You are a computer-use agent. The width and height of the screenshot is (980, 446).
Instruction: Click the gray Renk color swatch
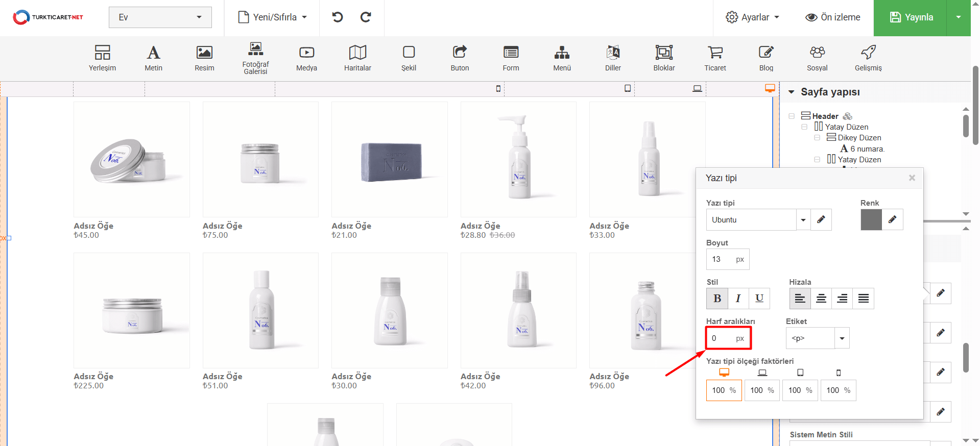pos(871,220)
